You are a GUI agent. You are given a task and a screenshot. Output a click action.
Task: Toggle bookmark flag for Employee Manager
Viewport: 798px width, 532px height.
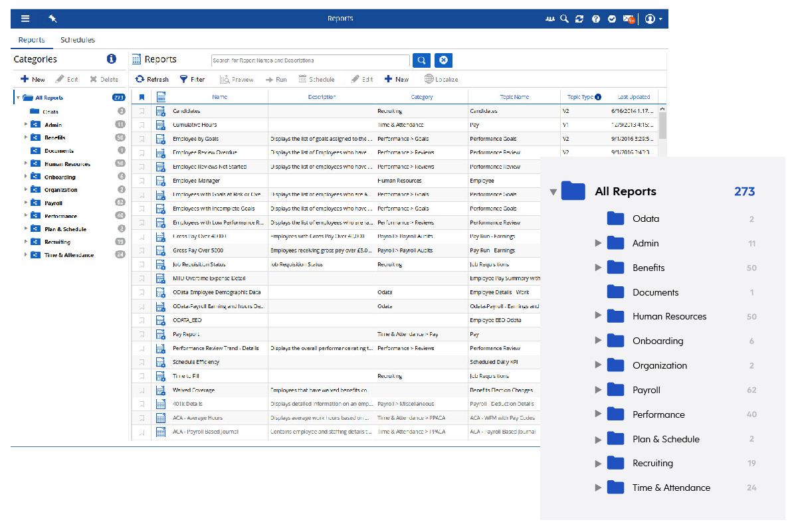142,181
